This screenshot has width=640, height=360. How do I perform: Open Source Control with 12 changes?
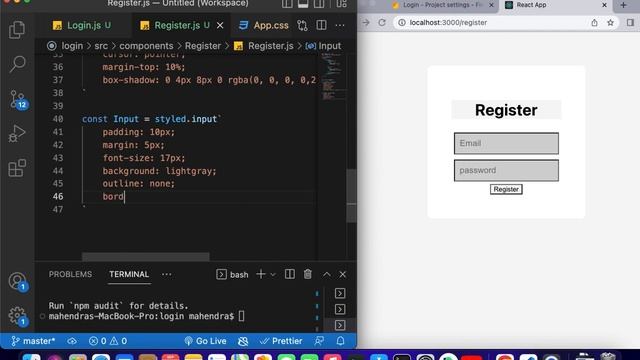point(18,99)
